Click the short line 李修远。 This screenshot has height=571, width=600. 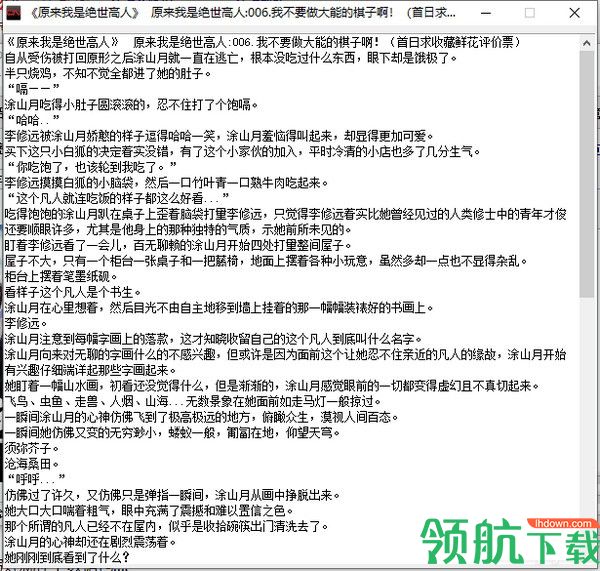[x=26, y=323]
